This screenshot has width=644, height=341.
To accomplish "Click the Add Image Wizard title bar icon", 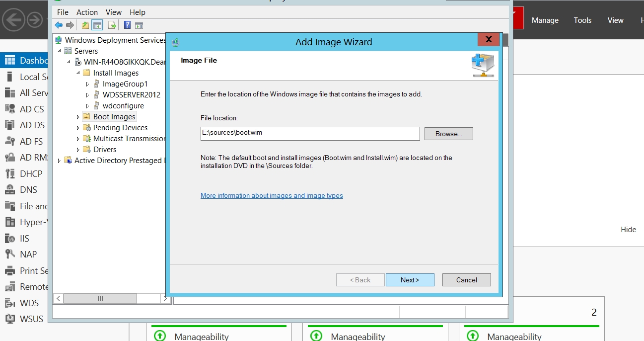I will coord(176,42).
